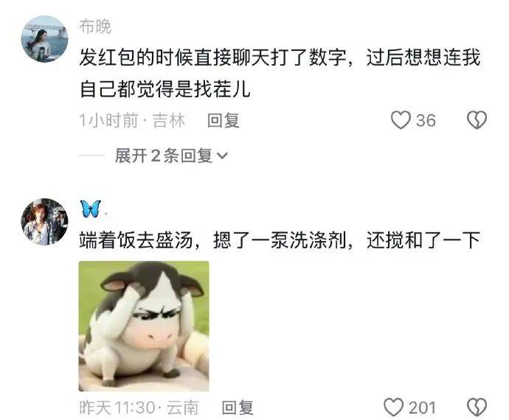
Task: Tap the 昨天 11:30 · 云南 timestamp
Action: coord(139,407)
